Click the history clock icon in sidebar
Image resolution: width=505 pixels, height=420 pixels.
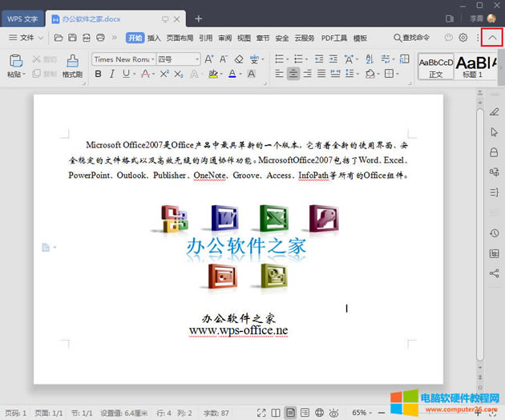[494, 233]
